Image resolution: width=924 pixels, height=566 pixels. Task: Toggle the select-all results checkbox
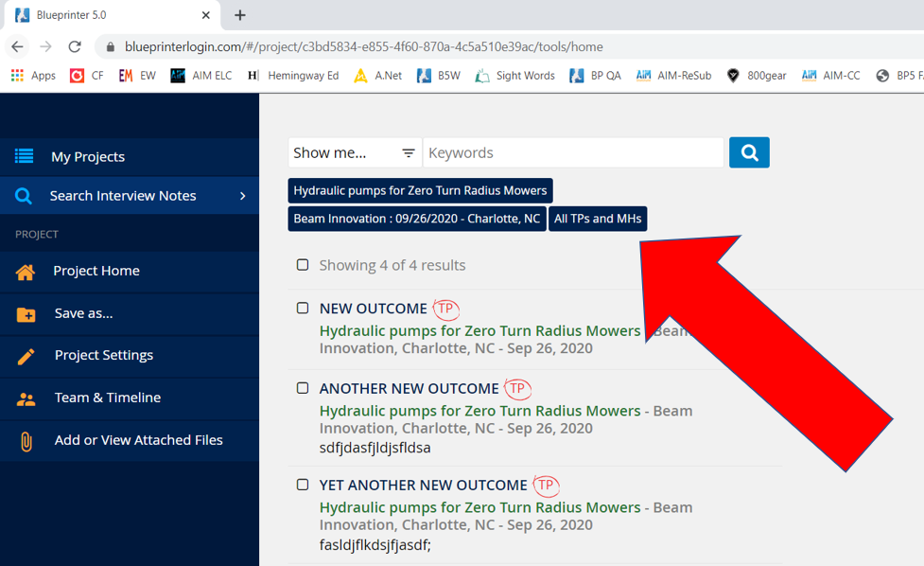[x=303, y=265]
